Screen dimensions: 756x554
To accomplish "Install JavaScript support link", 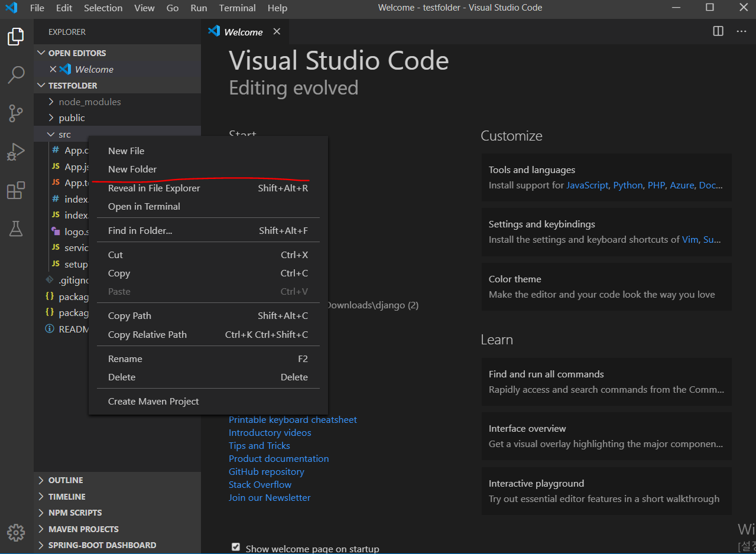I will pyautogui.click(x=588, y=185).
